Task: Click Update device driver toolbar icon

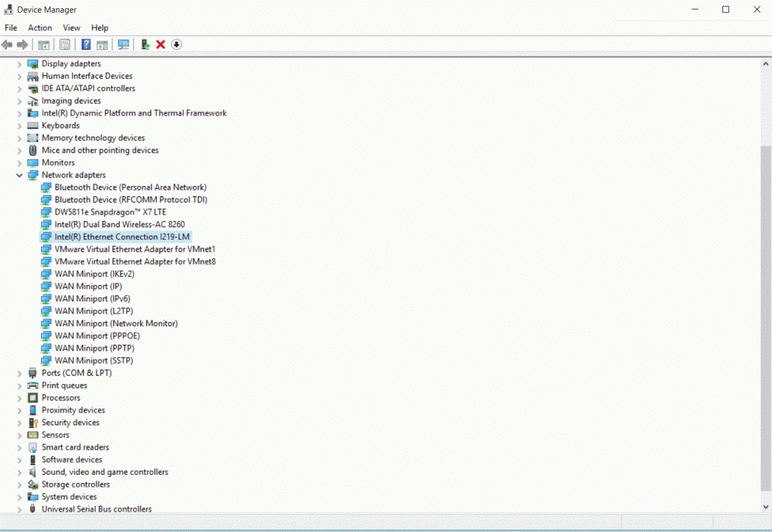Action: pyautogui.click(x=145, y=44)
